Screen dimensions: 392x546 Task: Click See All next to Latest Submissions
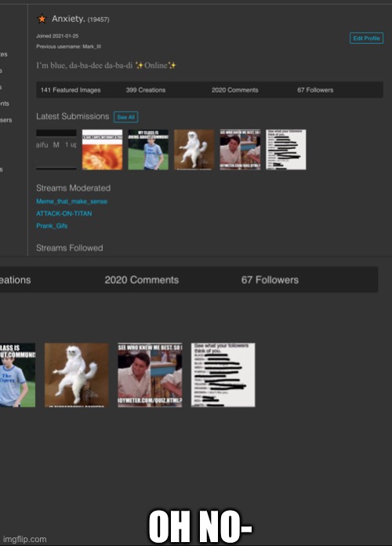tap(125, 118)
